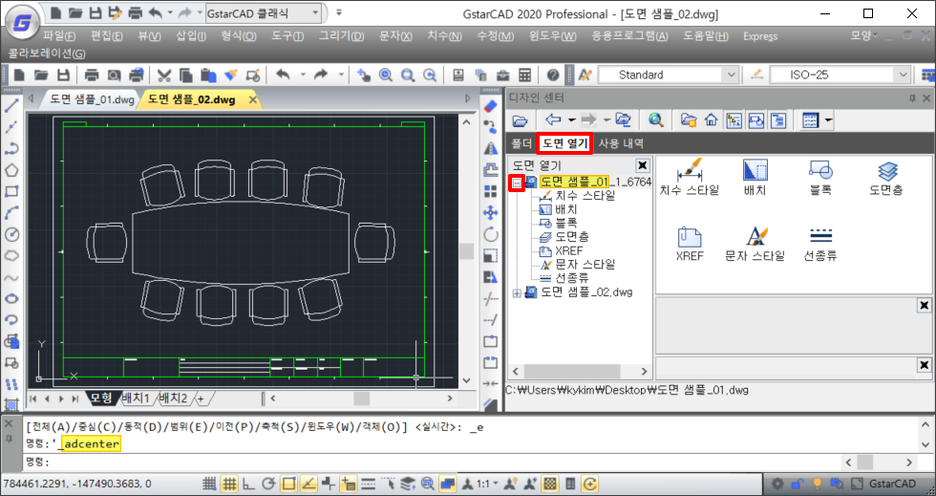
Task: Toggle the tree view button in Design Center
Action: coord(733,120)
